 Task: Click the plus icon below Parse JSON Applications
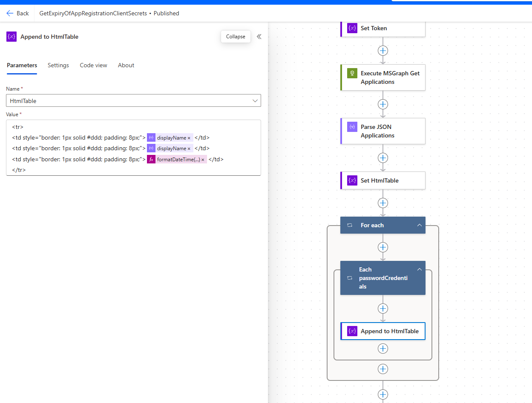[383, 158]
